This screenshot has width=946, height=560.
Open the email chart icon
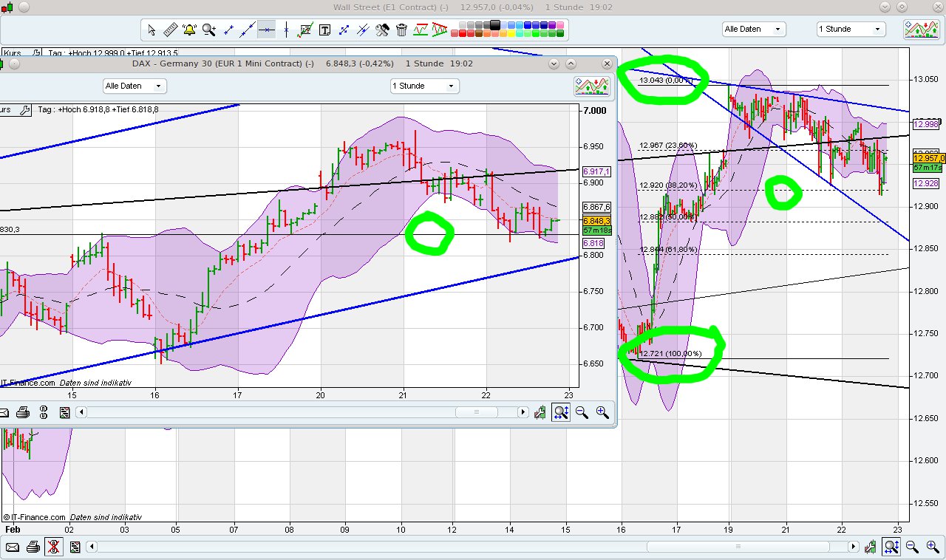[6, 412]
